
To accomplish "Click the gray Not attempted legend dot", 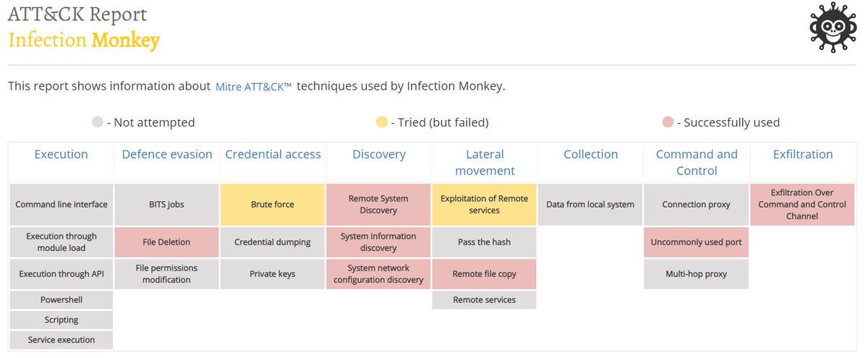I will 98,122.
